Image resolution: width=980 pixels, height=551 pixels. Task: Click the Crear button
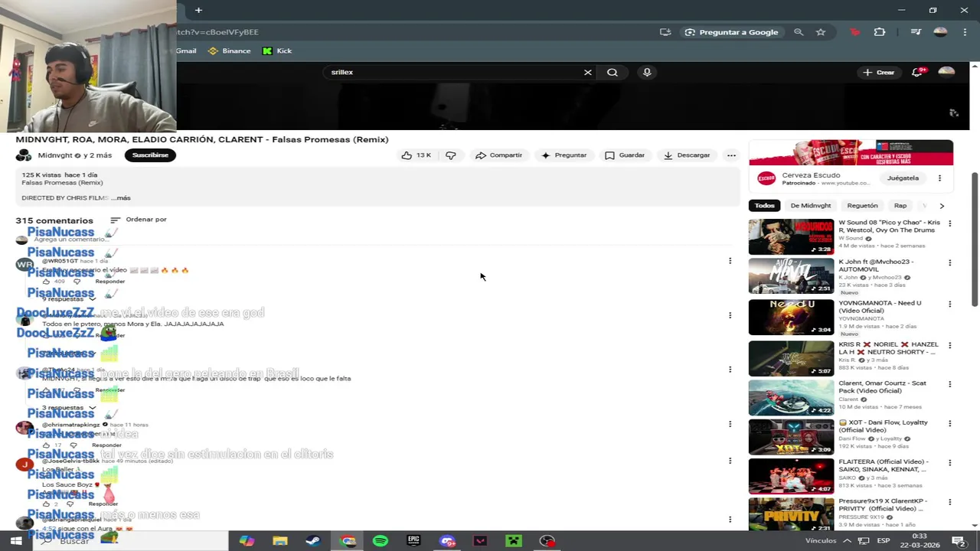click(x=878, y=72)
